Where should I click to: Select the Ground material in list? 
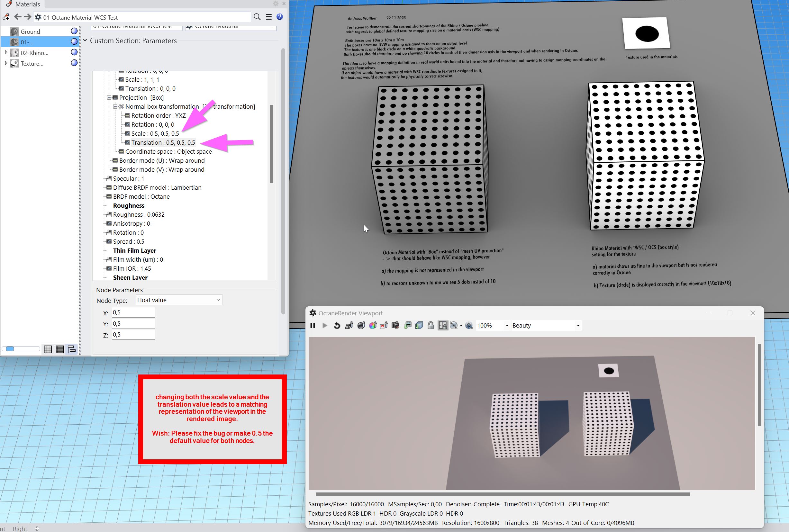pos(30,32)
